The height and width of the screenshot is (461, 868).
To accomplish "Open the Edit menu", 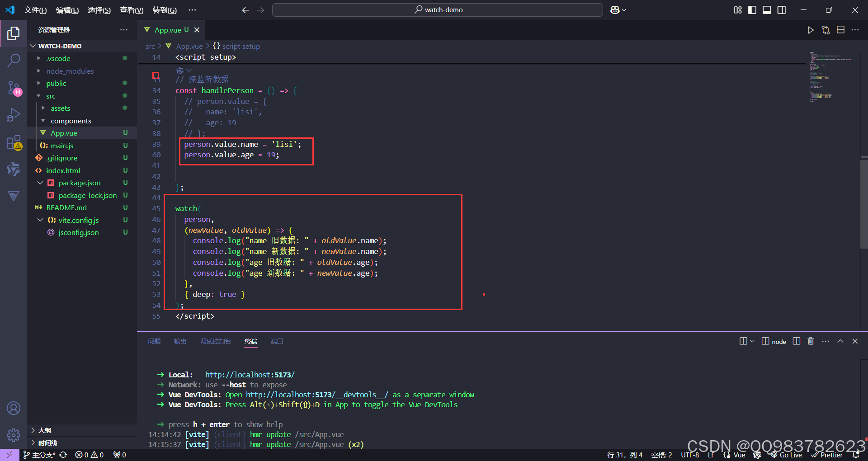I will coord(67,10).
